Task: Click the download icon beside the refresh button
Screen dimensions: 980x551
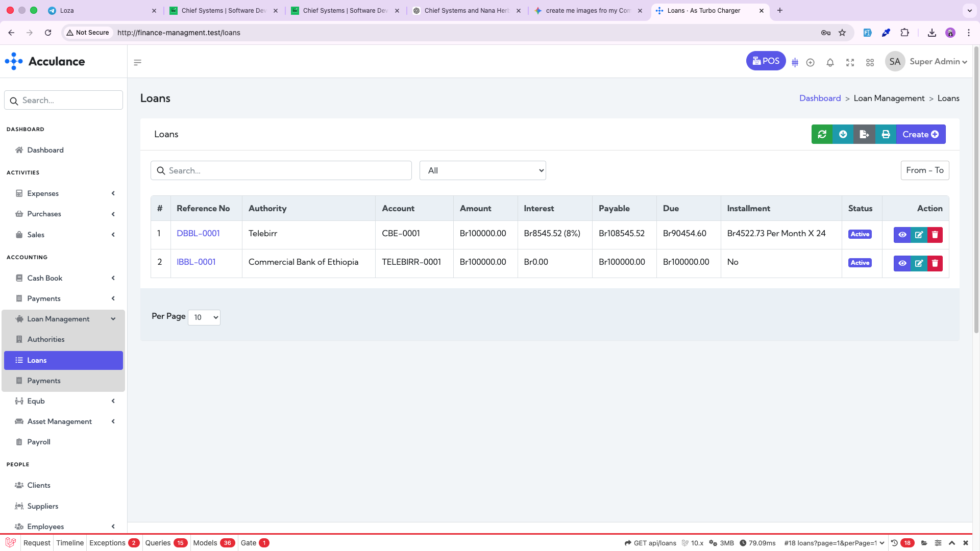Action: pyautogui.click(x=843, y=134)
